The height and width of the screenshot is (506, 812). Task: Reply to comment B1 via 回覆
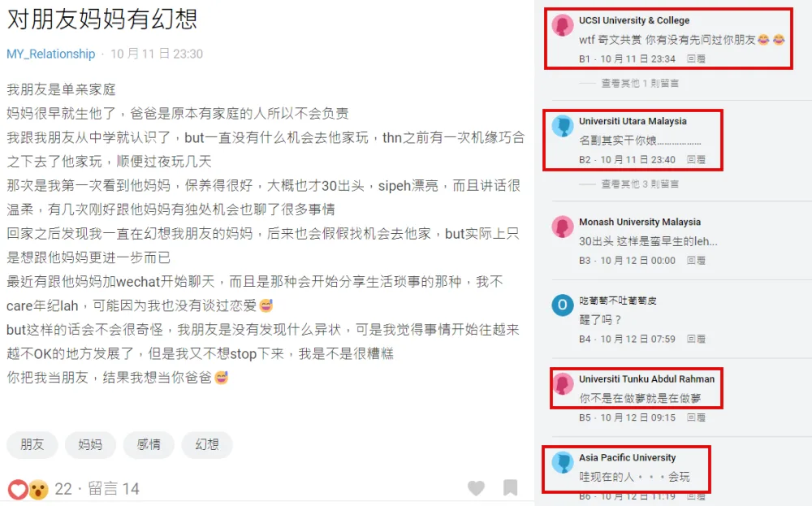(x=696, y=59)
